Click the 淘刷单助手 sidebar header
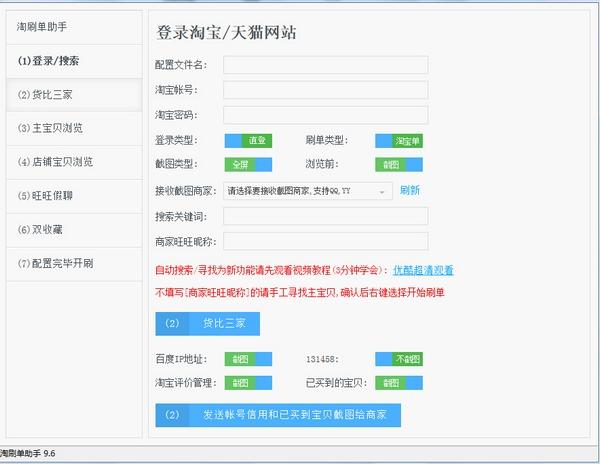Image resolution: width=600 pixels, height=464 pixels. click(74, 27)
